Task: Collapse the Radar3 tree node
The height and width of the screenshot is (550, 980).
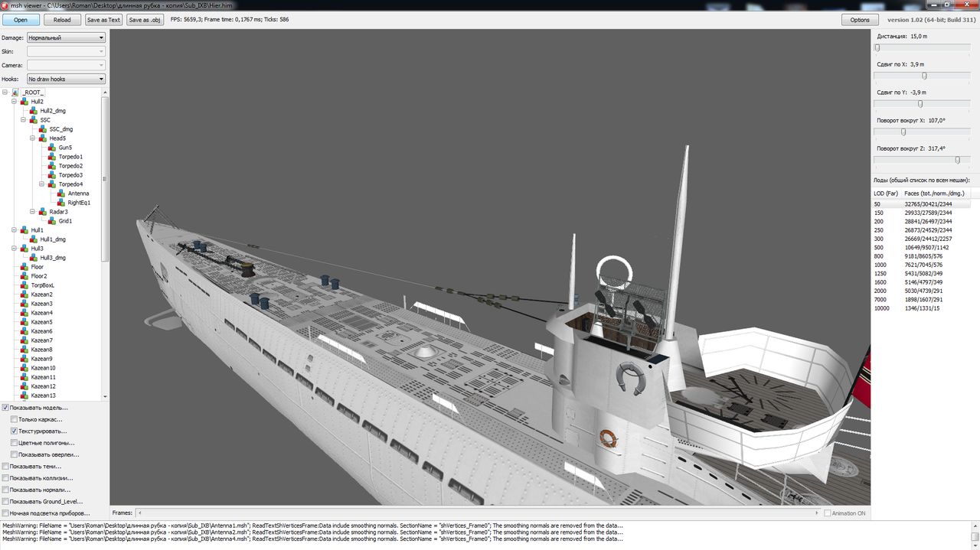Action: point(33,212)
